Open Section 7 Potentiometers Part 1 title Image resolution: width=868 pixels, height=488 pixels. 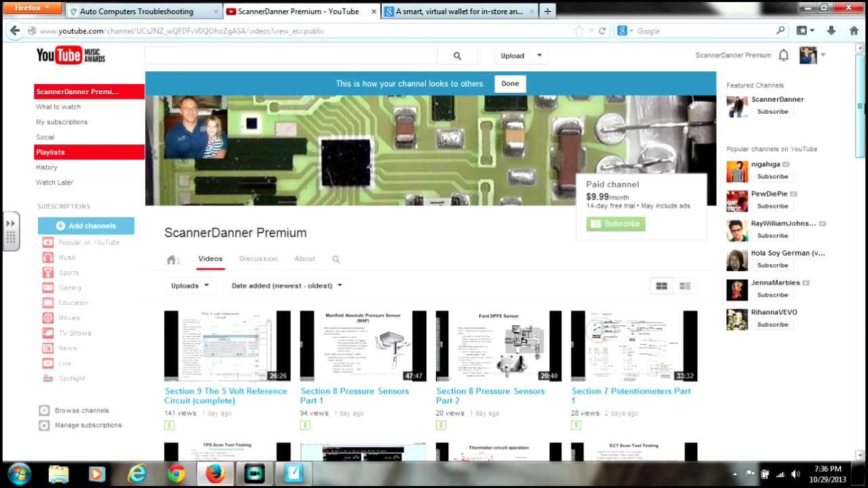[x=631, y=396]
